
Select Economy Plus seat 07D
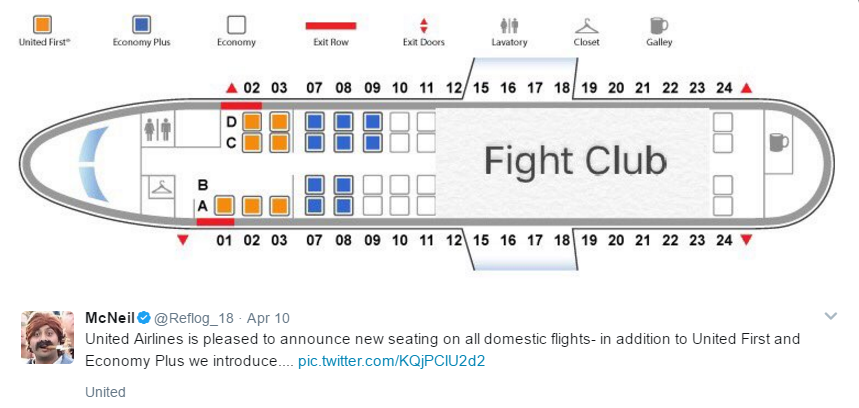tap(314, 122)
